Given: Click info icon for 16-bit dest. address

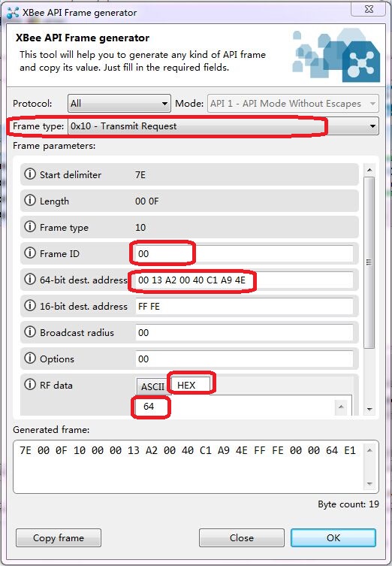Looking at the screenshot, I should coord(30,306).
